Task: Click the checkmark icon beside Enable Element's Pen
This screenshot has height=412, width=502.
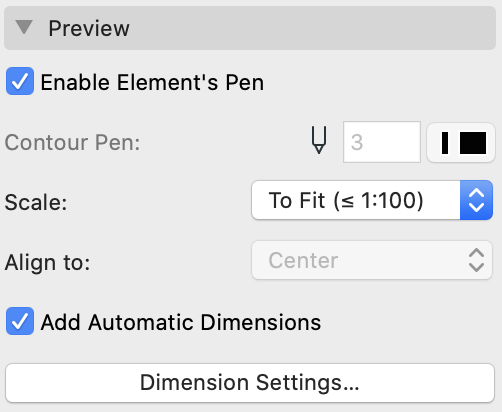Action: click(x=20, y=82)
